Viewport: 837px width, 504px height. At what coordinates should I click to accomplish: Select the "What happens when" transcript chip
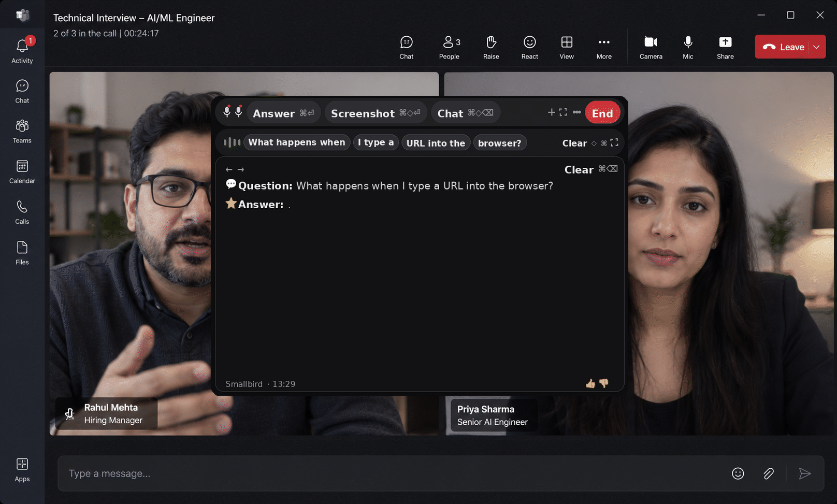pos(297,142)
